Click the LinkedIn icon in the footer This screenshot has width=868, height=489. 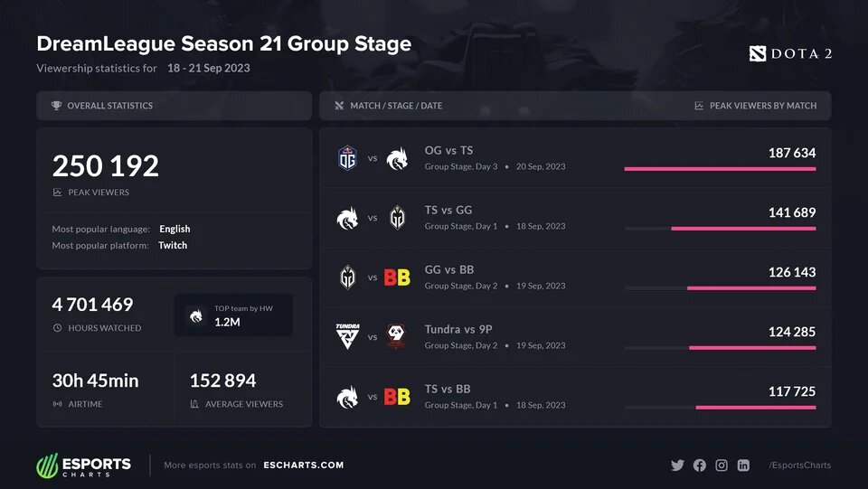pos(743,465)
